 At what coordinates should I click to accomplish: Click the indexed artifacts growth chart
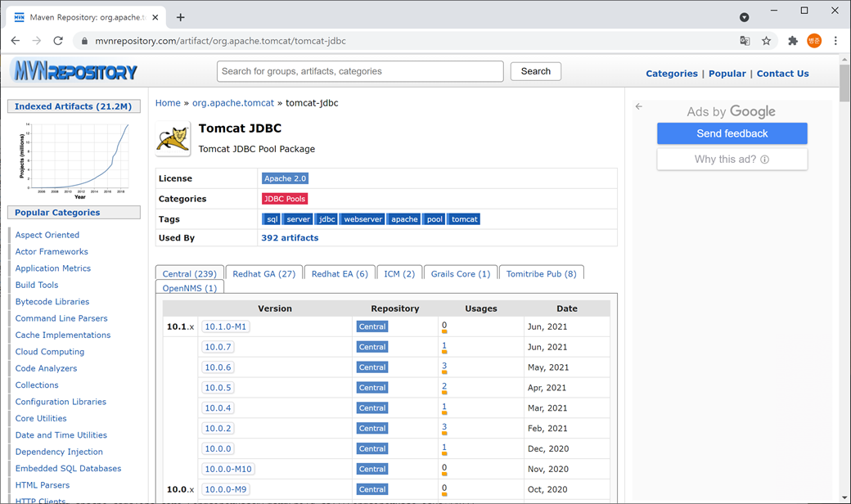pyautogui.click(x=74, y=160)
